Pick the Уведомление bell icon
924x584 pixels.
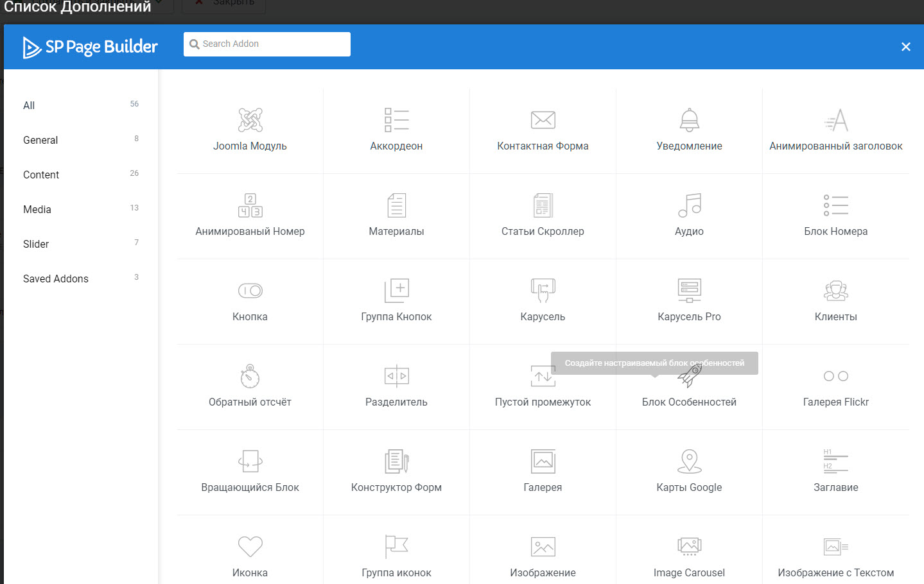point(689,119)
